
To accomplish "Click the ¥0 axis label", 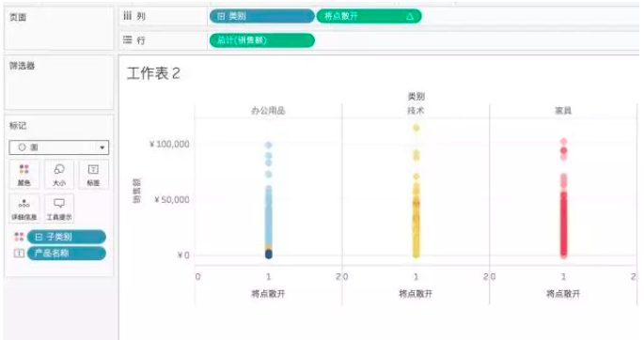I will pyautogui.click(x=183, y=255).
